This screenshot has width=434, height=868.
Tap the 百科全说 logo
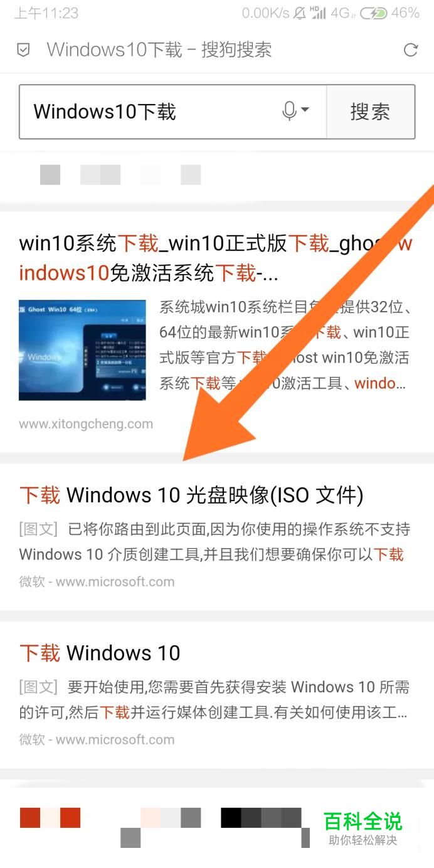[x=363, y=828]
